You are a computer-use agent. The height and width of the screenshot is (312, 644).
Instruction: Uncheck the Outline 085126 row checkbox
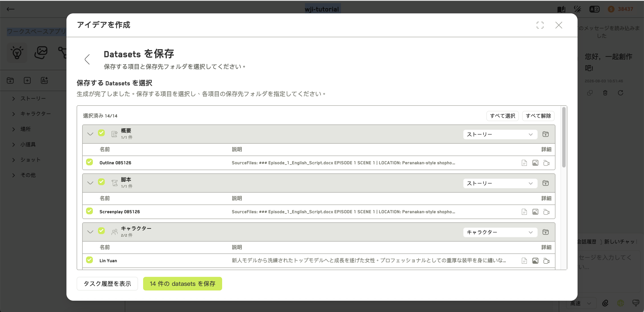pyautogui.click(x=89, y=162)
